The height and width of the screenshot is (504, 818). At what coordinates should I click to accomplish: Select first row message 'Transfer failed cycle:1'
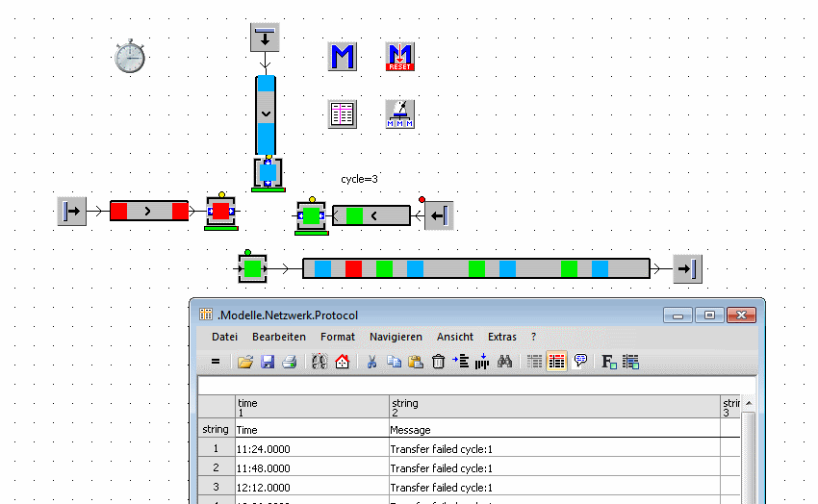pyautogui.click(x=441, y=448)
